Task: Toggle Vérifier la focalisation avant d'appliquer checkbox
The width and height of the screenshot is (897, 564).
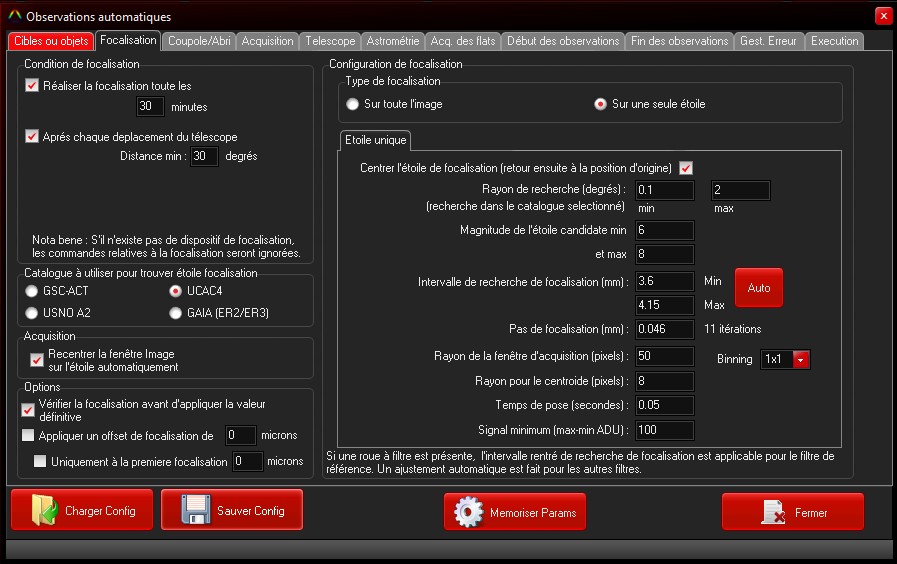Action: tap(27, 410)
